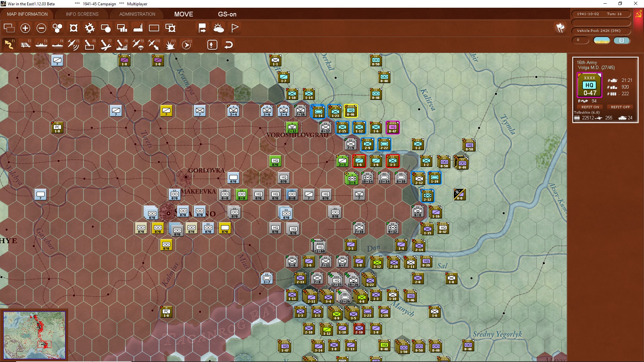The height and width of the screenshot is (362, 644).
Task: Select the 2-22 blue-bordered unit counter
Action: coord(384,144)
